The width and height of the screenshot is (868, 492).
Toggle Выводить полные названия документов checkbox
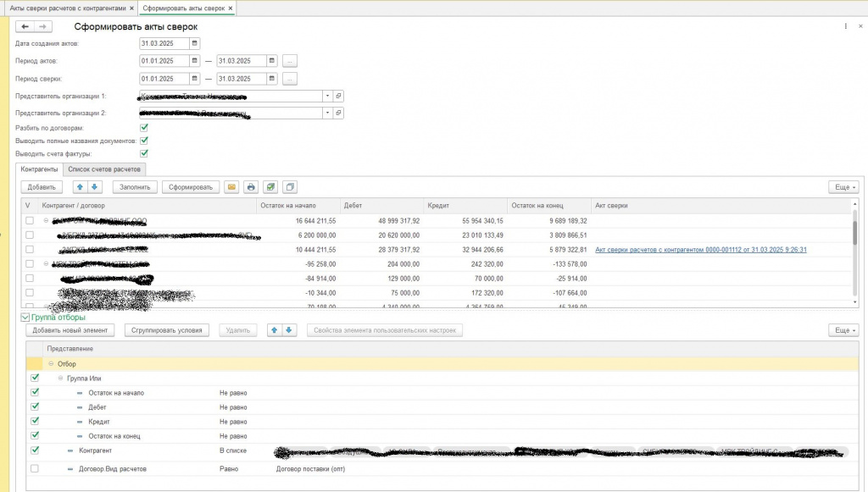pyautogui.click(x=144, y=141)
